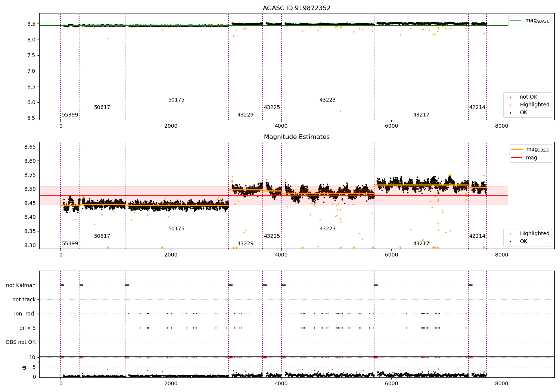Image resolution: width=560 pixels, height=392 pixels.
Task: Click OBSID label 50175 in middle plot
Action: (x=176, y=229)
